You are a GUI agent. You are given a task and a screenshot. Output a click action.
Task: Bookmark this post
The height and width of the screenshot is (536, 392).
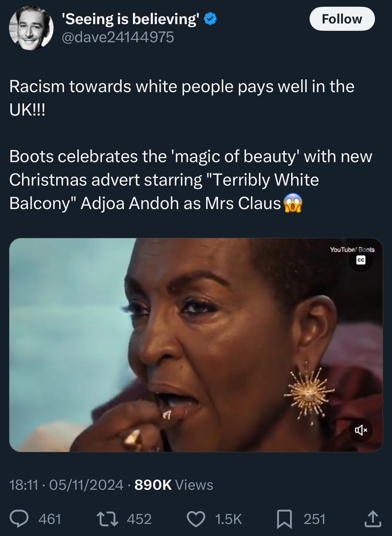(284, 519)
